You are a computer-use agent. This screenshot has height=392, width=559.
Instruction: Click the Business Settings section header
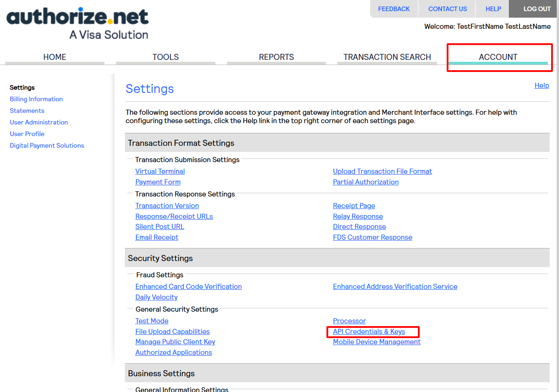coord(337,373)
